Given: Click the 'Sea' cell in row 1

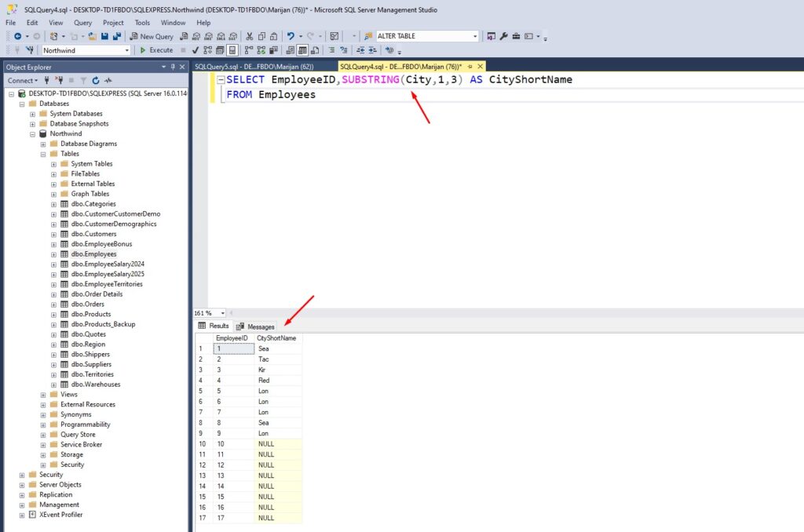Looking at the screenshot, I should click(x=278, y=348).
